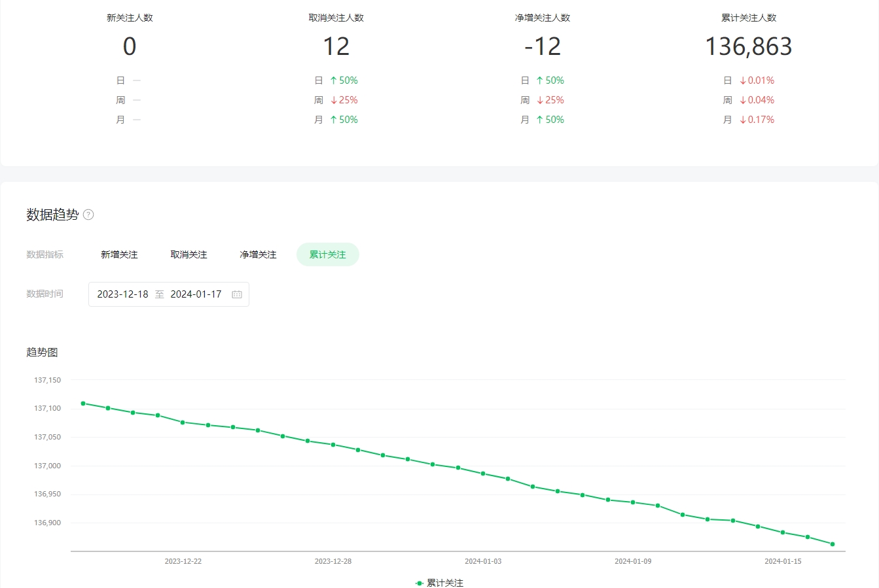Click the 136,863 cumulative followers figure

coord(748,46)
